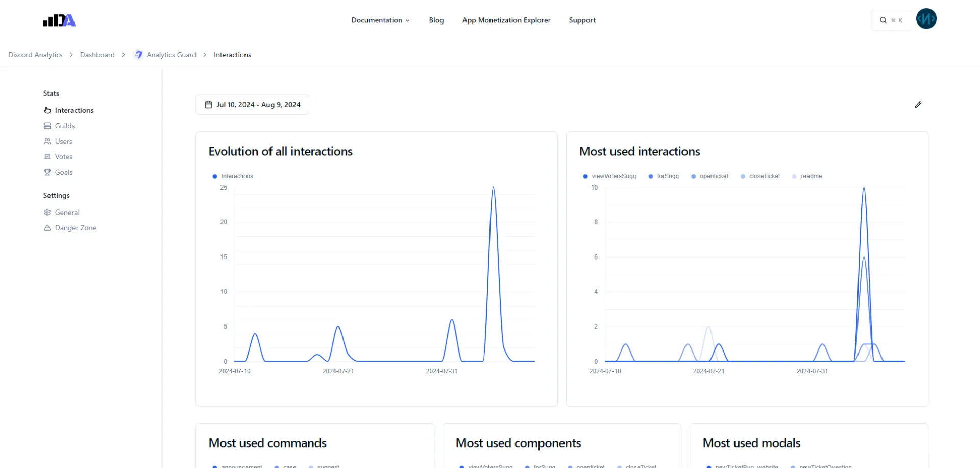Image resolution: width=980 pixels, height=468 pixels.
Task: Click the Danger Zone warning icon
Action: tap(47, 228)
